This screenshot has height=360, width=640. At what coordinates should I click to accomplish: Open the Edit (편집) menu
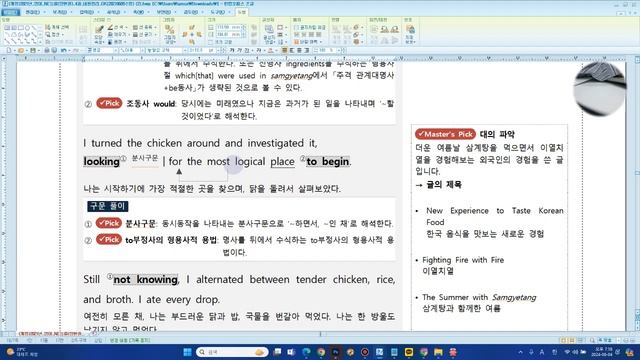pos(33,12)
